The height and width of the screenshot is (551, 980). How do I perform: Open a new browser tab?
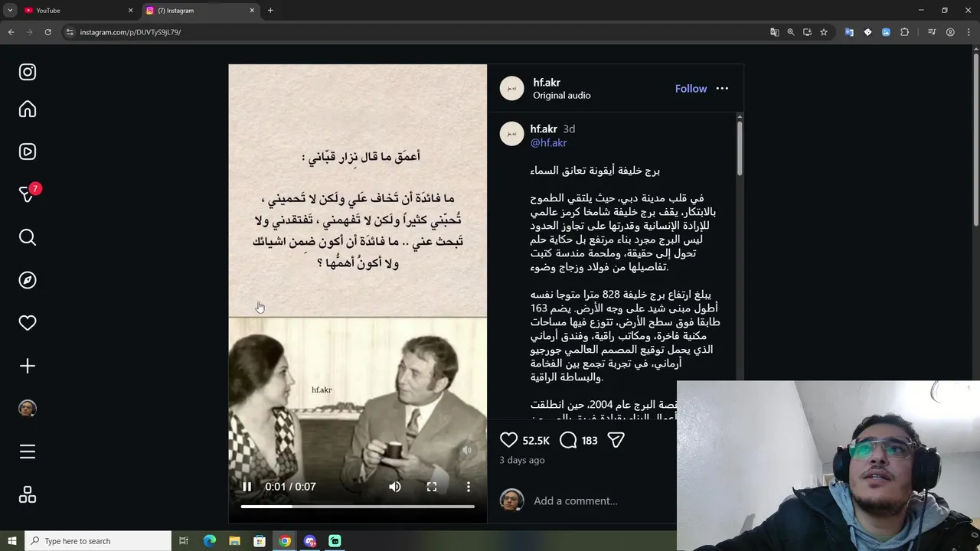270,11
